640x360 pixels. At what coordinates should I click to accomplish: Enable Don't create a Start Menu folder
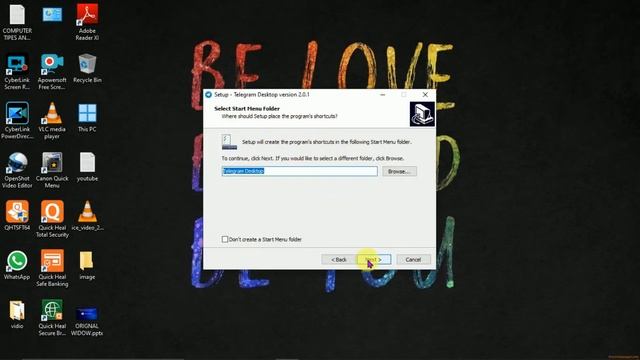pos(225,239)
